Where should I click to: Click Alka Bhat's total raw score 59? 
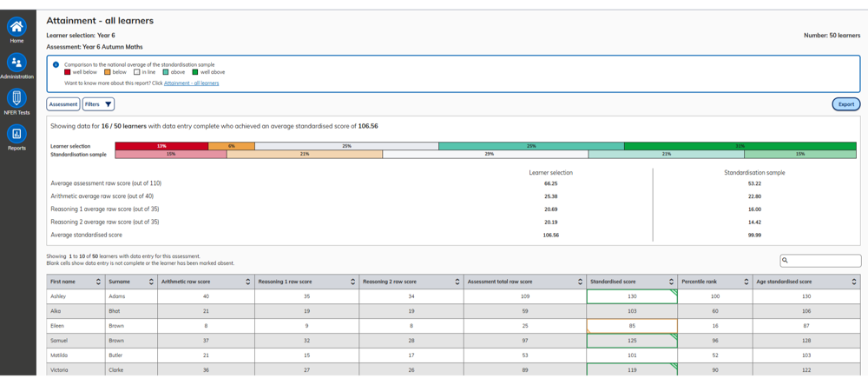pos(524,311)
